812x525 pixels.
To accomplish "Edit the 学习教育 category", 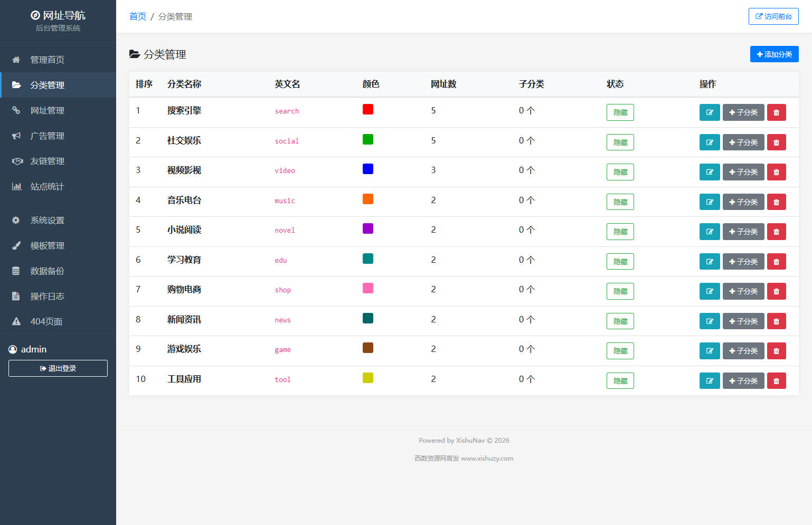I will tap(710, 262).
